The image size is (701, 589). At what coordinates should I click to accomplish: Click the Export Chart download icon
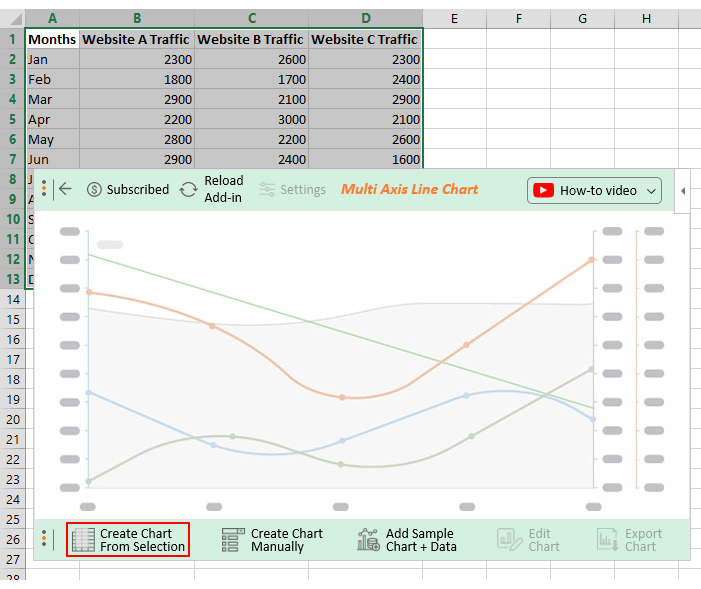tap(608, 540)
